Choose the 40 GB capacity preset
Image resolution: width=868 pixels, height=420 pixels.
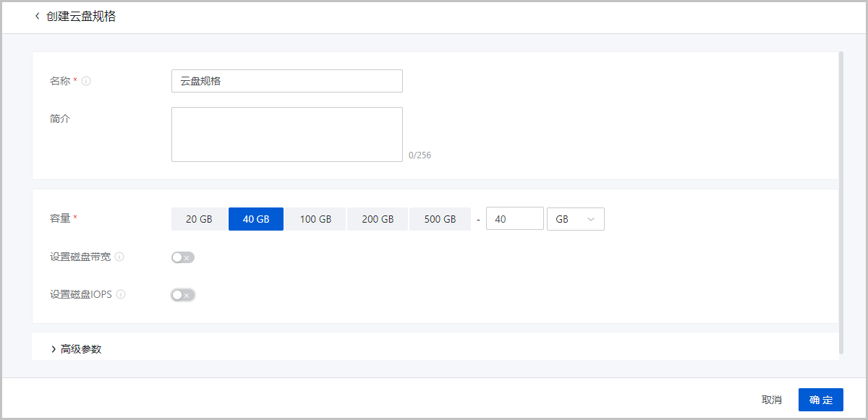(256, 219)
